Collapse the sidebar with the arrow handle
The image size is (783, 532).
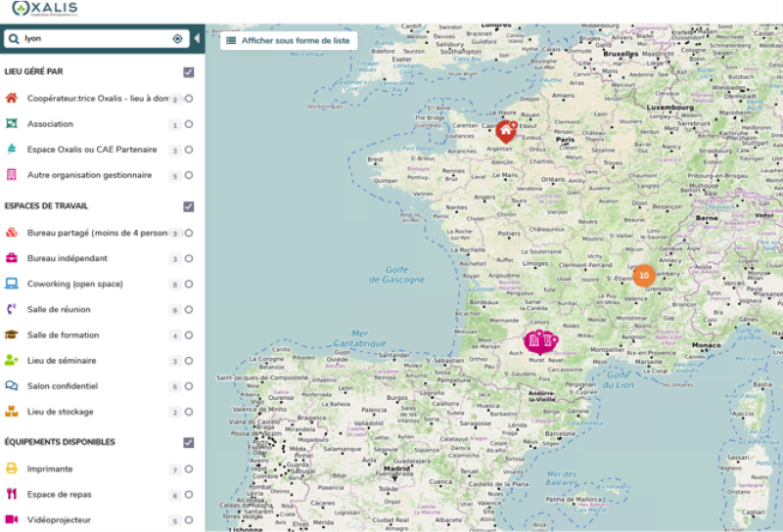[197, 39]
